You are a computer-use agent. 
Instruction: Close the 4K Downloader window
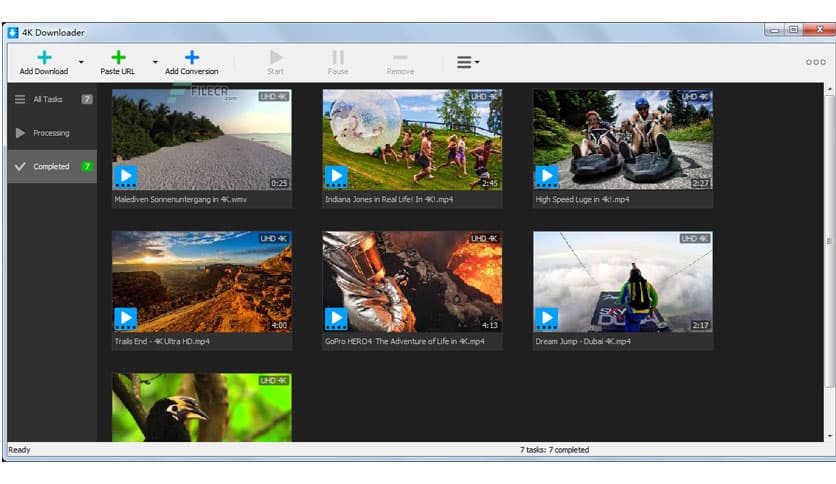(x=819, y=30)
